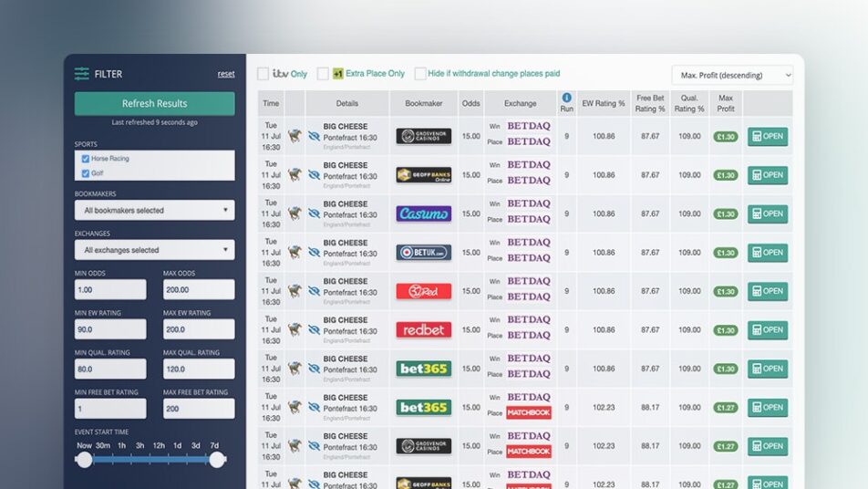This screenshot has width=868, height=489.
Task: Click the Bookmaker column header
Action: (423, 104)
